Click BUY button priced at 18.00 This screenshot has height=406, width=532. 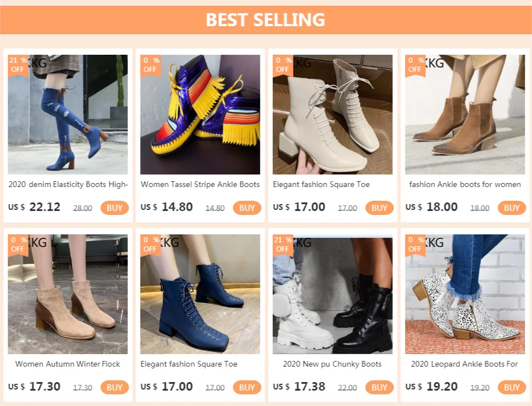[511, 208]
